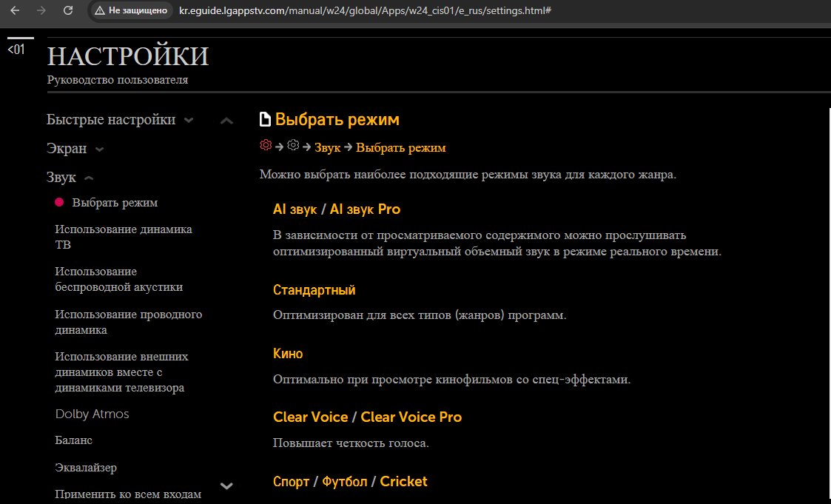This screenshot has width=831, height=504.
Task: Click the gray gear icon in breadcrumb
Action: (293, 146)
